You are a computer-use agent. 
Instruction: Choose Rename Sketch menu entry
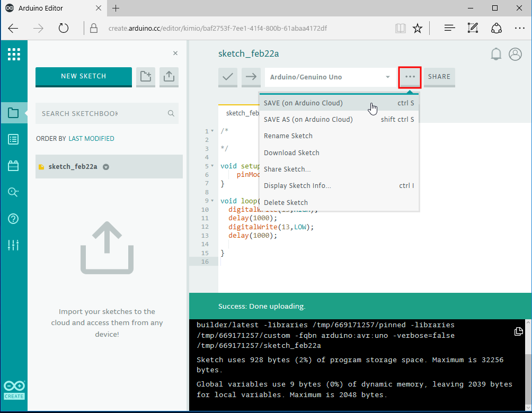point(339,136)
